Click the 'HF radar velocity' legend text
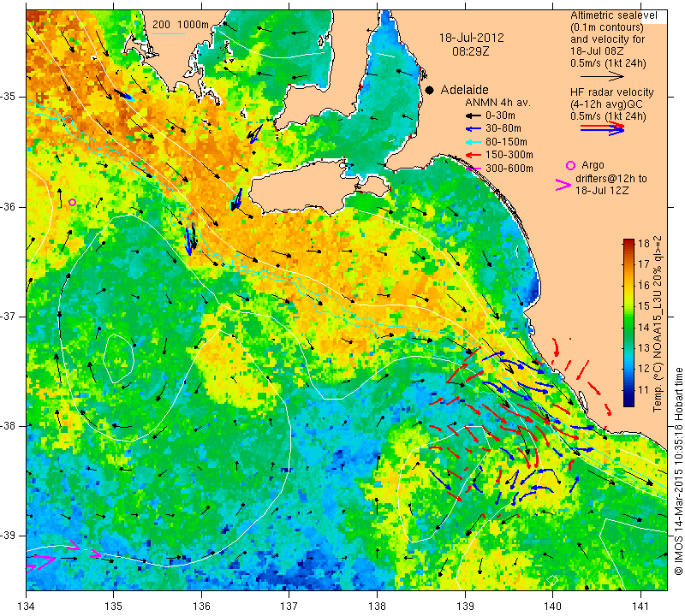Image resolution: width=685 pixels, height=616 pixels. pos(611,92)
